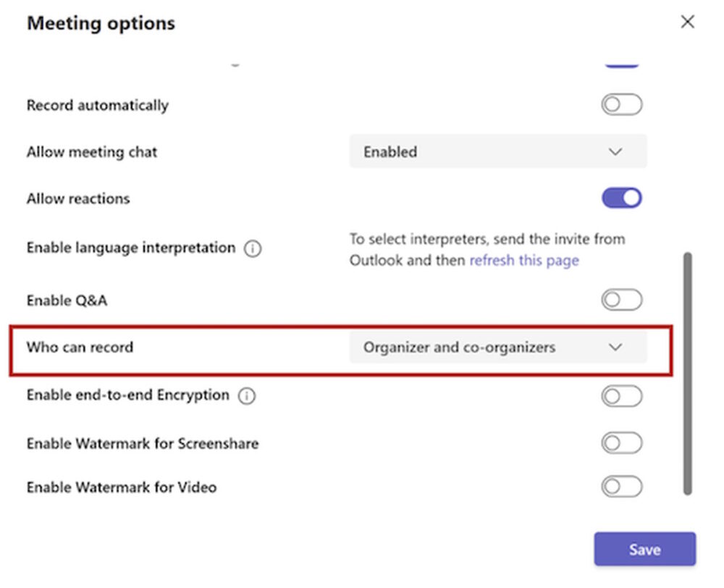Enable Watermark for Screenshare
The width and height of the screenshot is (724, 588).
[x=621, y=443]
